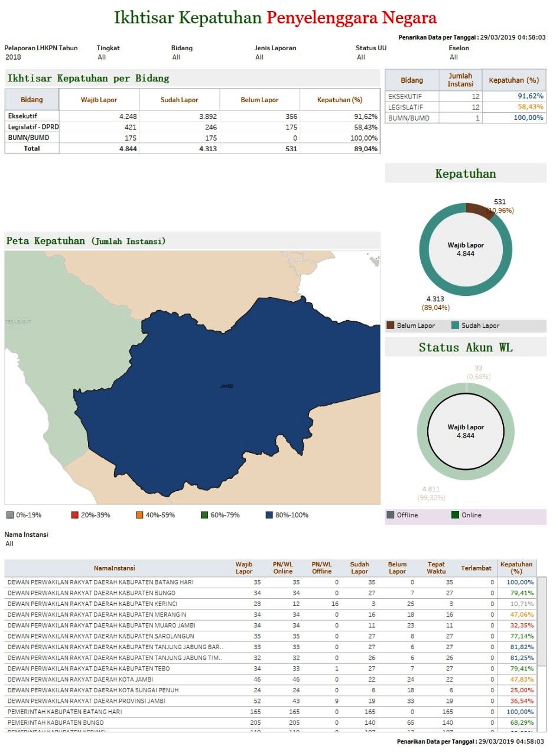Choose the Offline gray legend swatch
The image size is (553, 756).
pos(390,515)
